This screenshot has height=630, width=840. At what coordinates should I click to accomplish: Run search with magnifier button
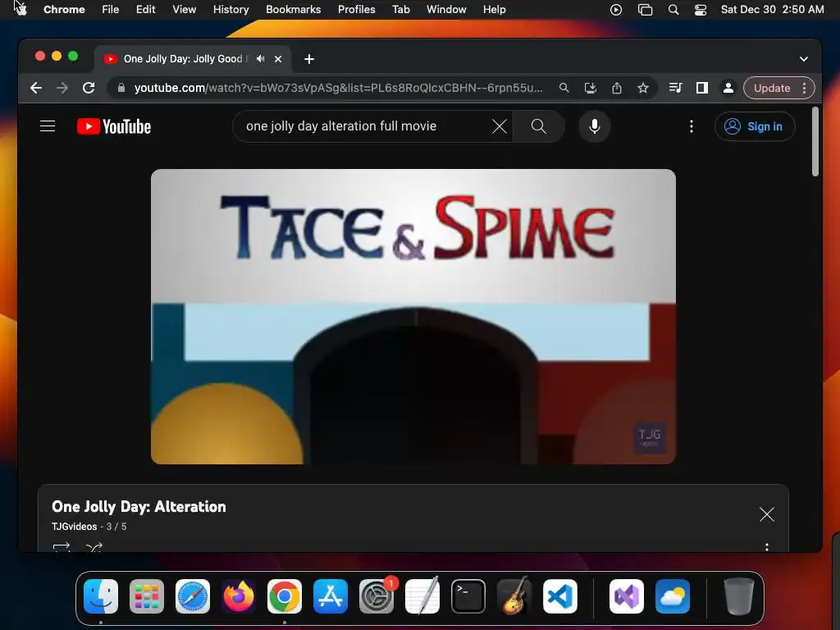click(x=539, y=126)
